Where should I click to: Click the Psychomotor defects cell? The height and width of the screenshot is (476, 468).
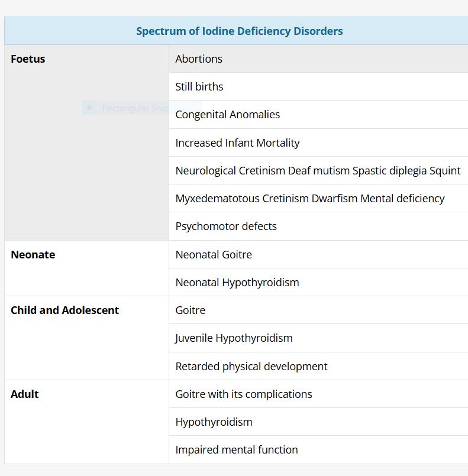[226, 226]
